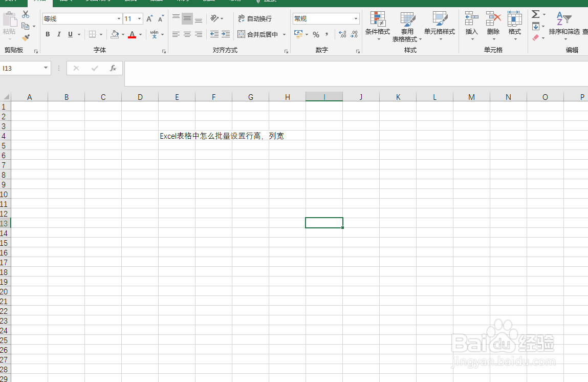This screenshot has width=588, height=382.
Task: Click 自动换行 wrap text button
Action: 255,18
